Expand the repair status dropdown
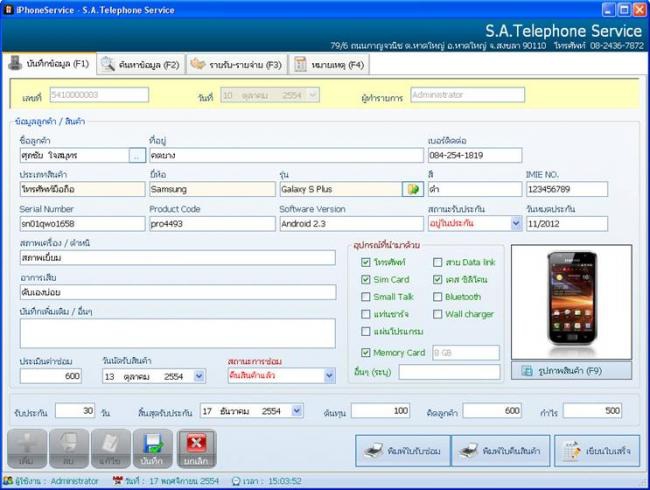The height and width of the screenshot is (490, 650). point(329,376)
